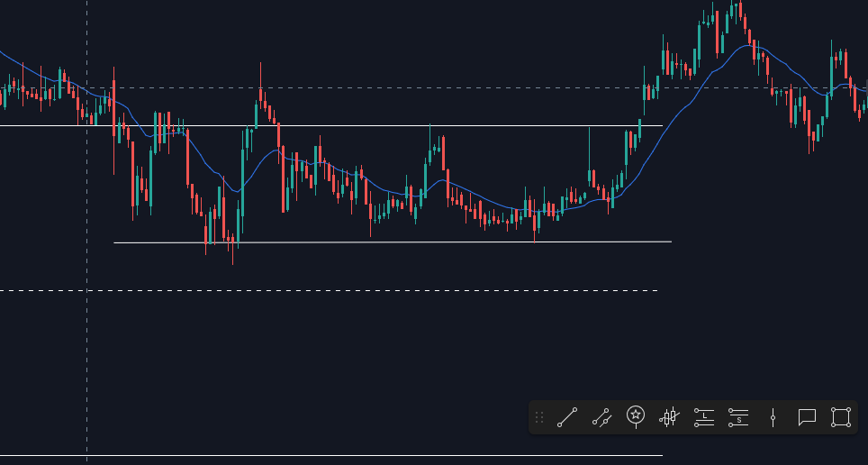868x465 pixels.
Task: Select the bottom solid white line
Action: click(x=331, y=456)
